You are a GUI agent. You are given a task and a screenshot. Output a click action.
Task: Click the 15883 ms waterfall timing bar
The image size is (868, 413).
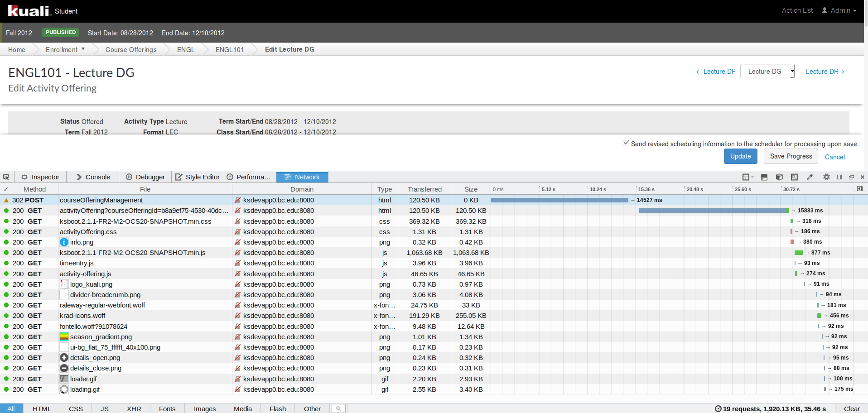tap(714, 211)
